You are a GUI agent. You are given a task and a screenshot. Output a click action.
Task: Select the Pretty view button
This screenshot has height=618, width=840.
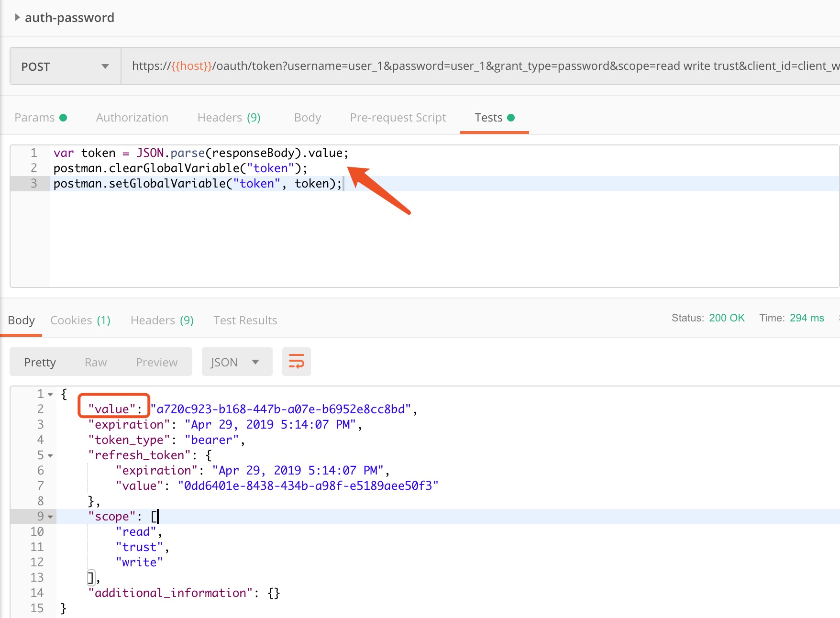pyautogui.click(x=40, y=362)
